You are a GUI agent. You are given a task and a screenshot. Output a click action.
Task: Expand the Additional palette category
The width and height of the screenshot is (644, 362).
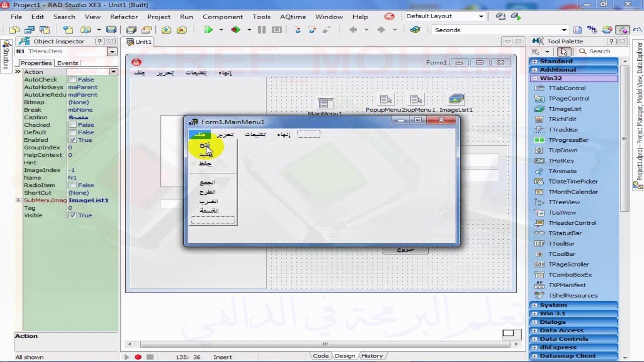tap(534, 70)
